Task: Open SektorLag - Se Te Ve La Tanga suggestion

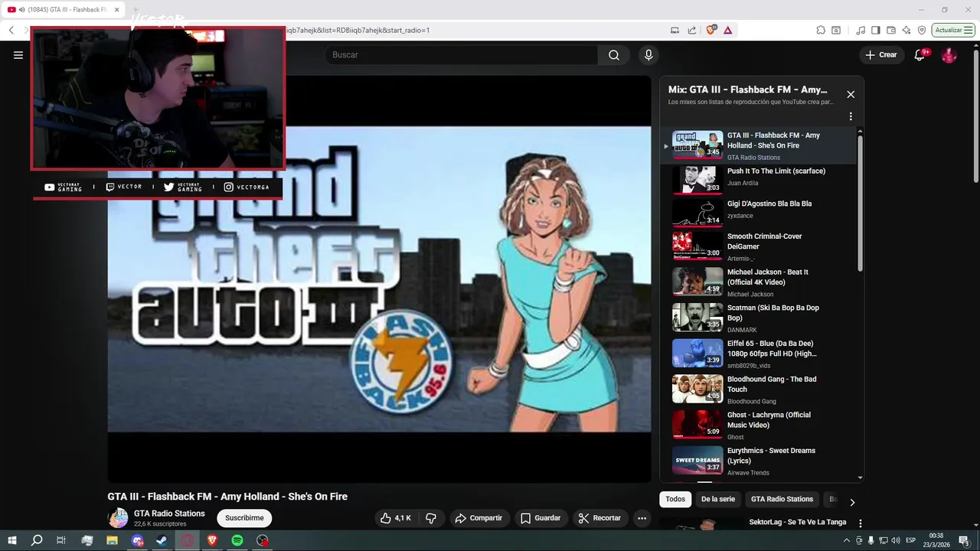Action: pyautogui.click(x=797, y=523)
